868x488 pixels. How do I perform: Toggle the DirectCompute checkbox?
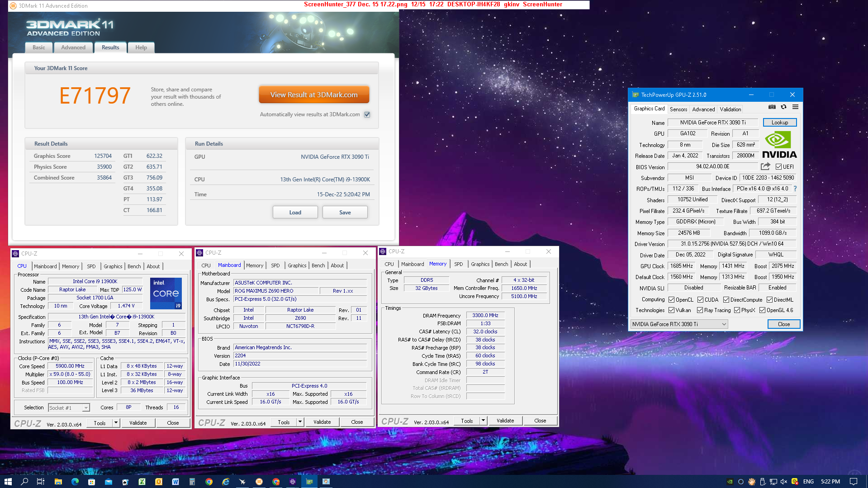[x=726, y=299]
